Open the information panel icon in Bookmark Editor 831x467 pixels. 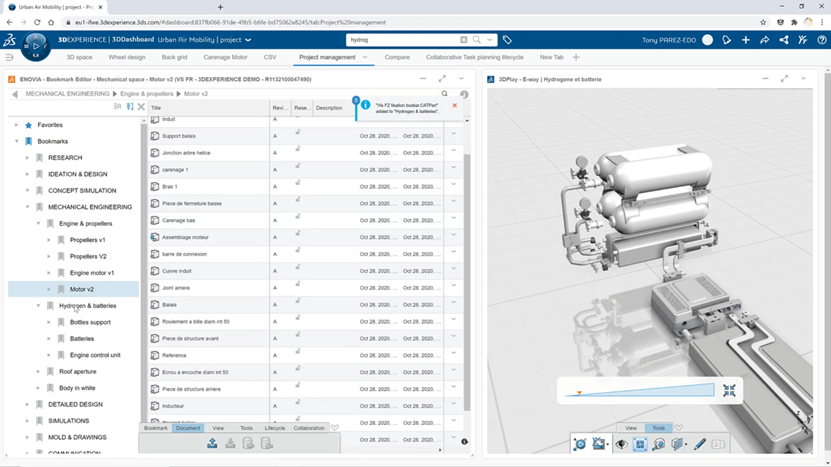[x=464, y=94]
